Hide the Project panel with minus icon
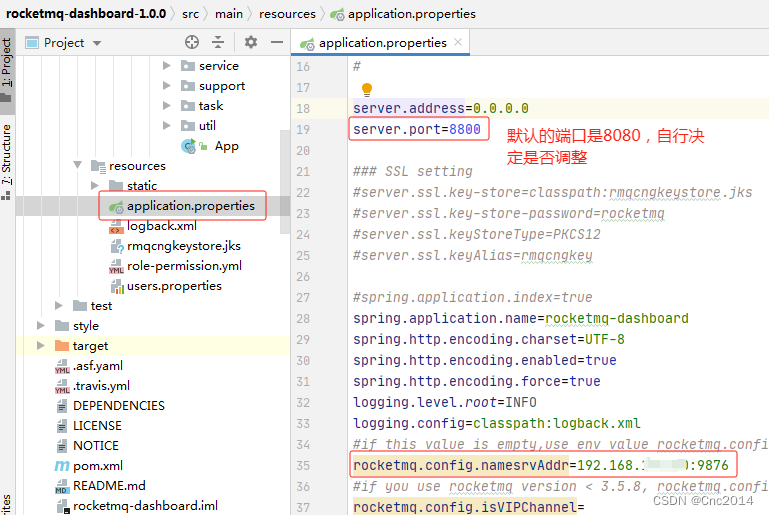The height and width of the screenshot is (515, 769). (277, 42)
